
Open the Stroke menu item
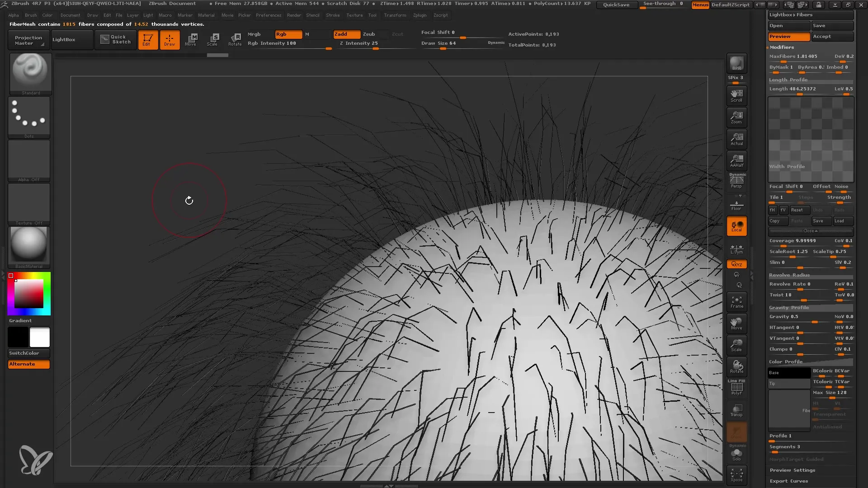click(333, 15)
